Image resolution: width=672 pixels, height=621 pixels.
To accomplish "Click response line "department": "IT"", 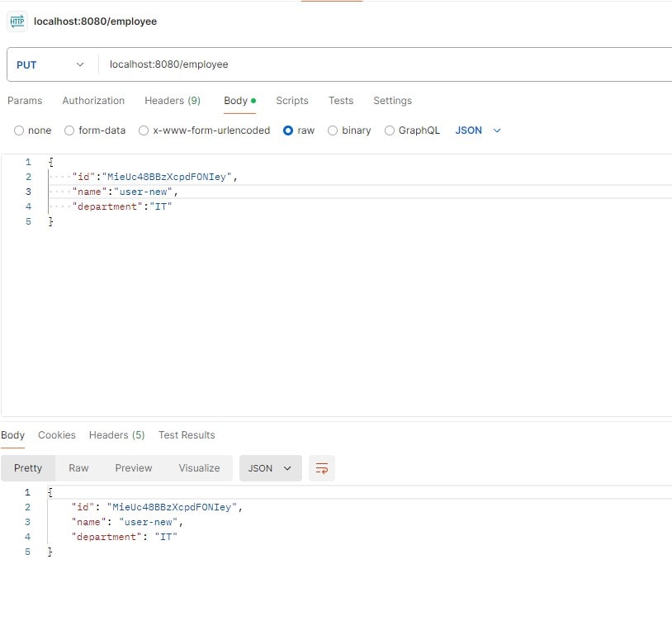I will click(125, 537).
